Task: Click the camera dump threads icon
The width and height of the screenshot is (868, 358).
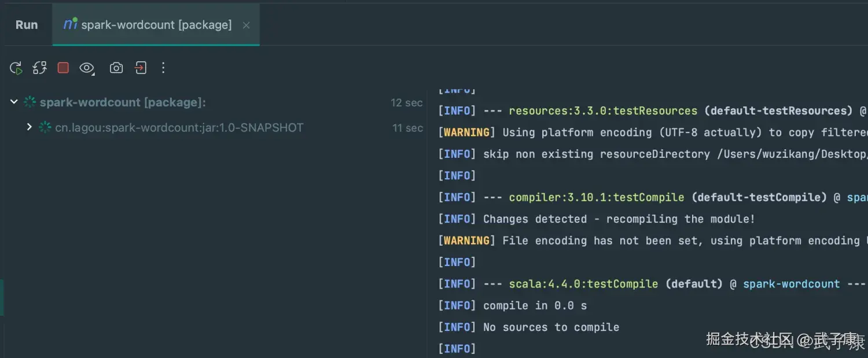Action: tap(116, 68)
